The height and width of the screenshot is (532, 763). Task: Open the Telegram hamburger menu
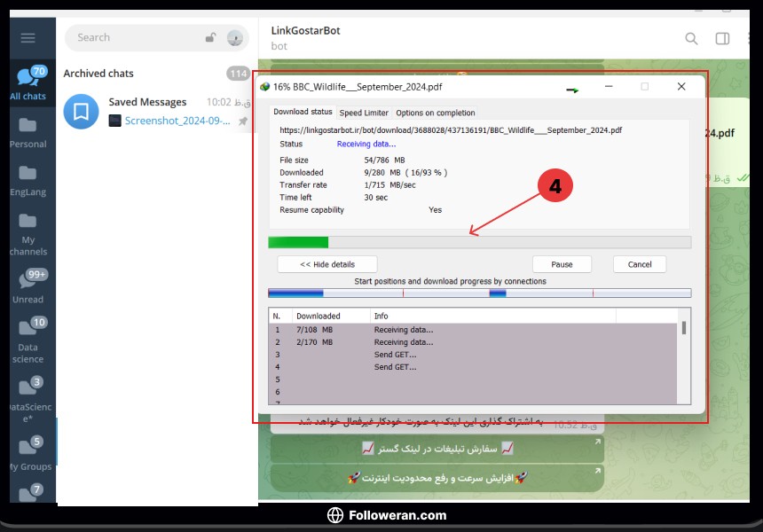pyautogui.click(x=28, y=37)
